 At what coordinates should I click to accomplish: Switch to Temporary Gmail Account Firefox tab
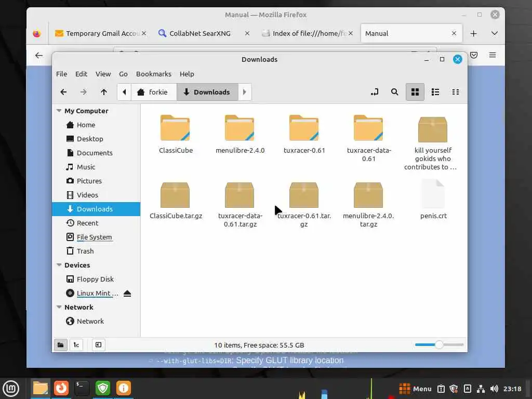click(x=101, y=33)
